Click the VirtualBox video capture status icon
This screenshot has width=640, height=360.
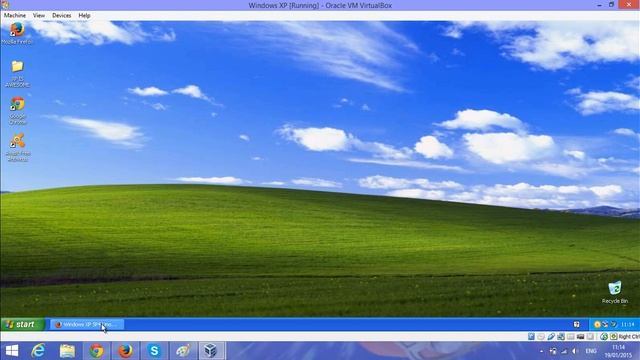[x=580, y=337]
